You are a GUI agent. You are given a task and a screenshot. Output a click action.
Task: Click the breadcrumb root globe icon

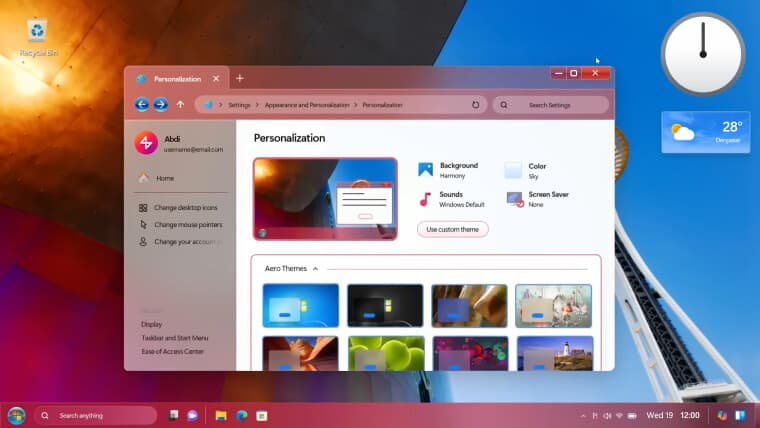coord(209,105)
